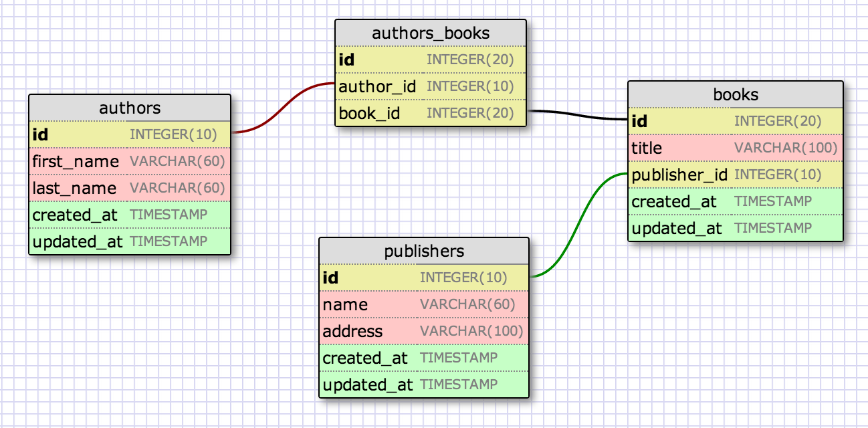The width and height of the screenshot is (868, 428).
Task: Select the authors table title header
Action: coord(130,108)
